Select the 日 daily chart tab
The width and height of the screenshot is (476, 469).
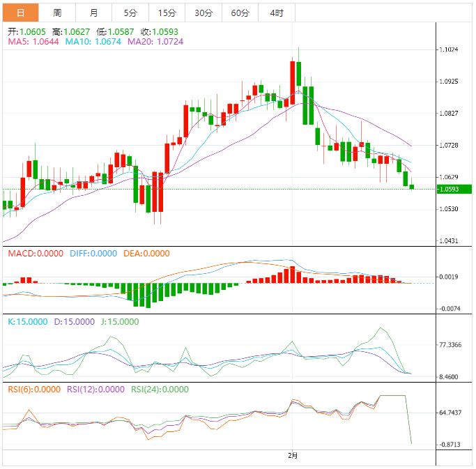click(x=20, y=13)
